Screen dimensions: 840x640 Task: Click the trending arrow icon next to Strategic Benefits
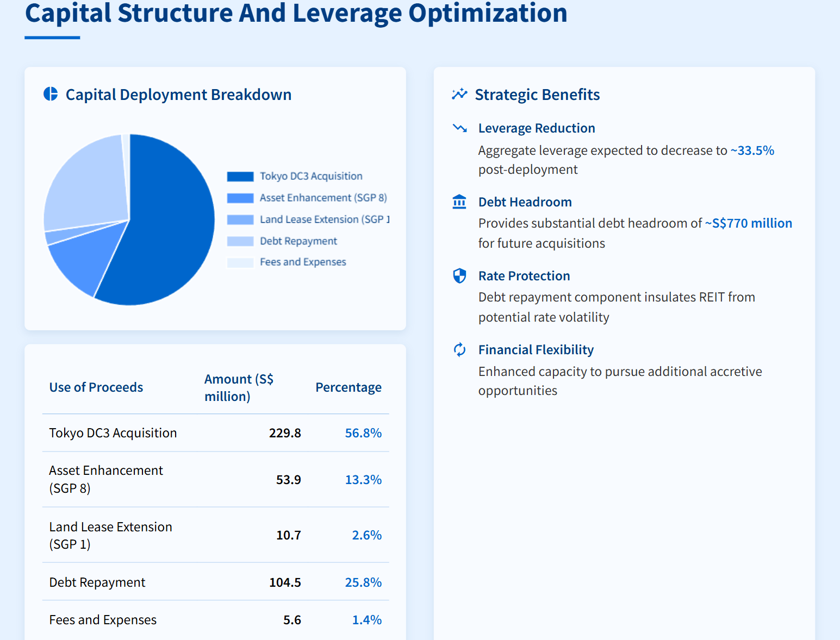(x=459, y=93)
